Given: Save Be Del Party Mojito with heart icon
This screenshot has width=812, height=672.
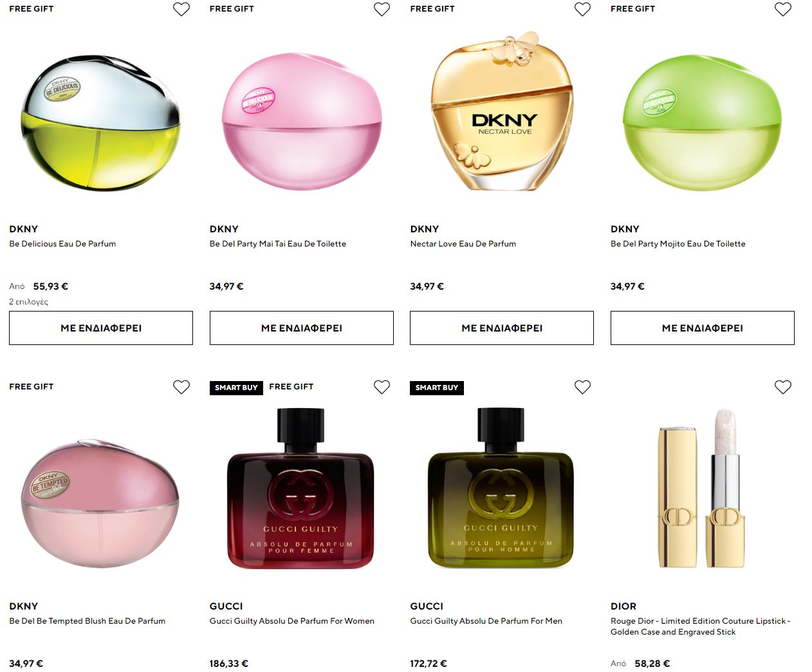Looking at the screenshot, I should point(783,9).
